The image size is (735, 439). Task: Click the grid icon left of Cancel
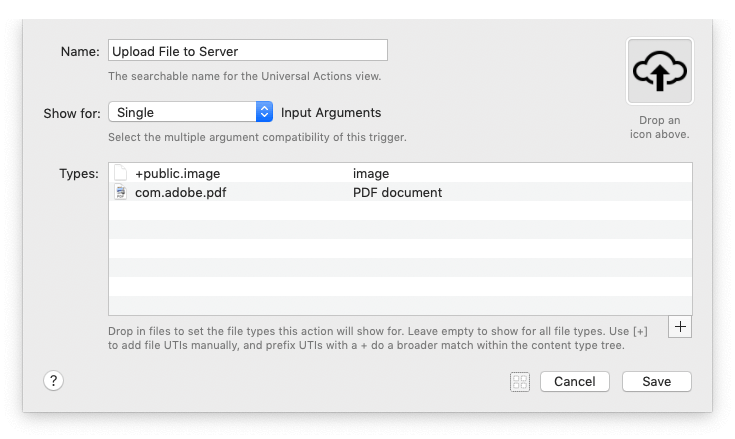tap(519, 381)
